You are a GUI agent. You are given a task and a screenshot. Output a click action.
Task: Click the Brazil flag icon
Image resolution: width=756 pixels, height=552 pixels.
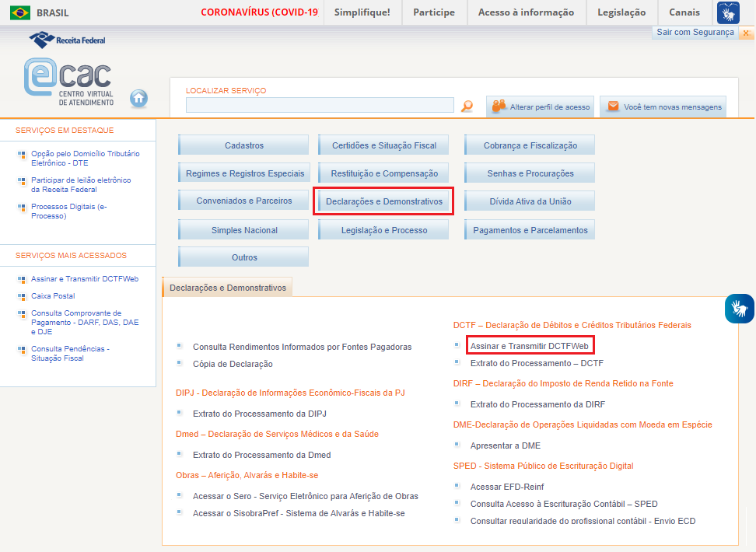[x=19, y=12]
